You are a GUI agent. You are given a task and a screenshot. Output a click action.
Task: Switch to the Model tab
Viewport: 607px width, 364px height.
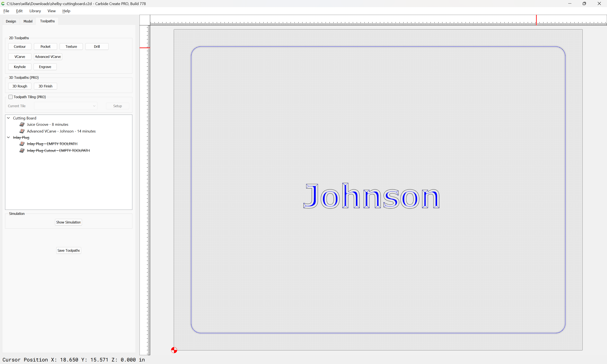point(28,21)
